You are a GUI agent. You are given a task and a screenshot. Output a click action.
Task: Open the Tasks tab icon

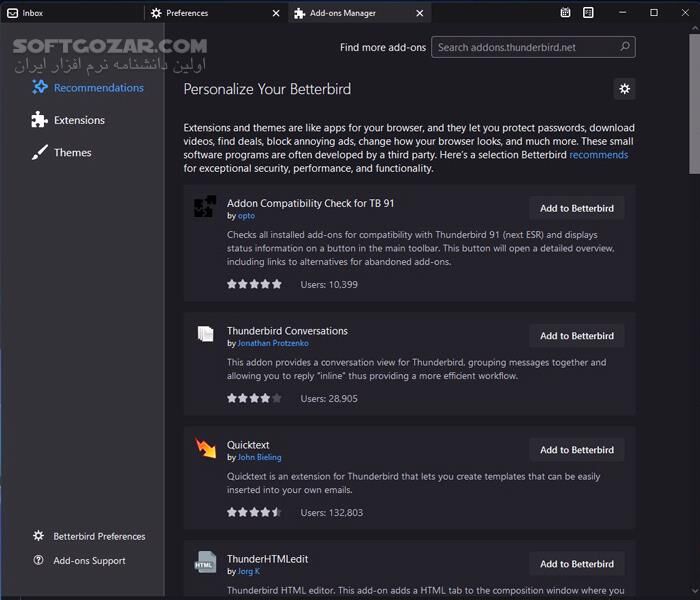588,13
